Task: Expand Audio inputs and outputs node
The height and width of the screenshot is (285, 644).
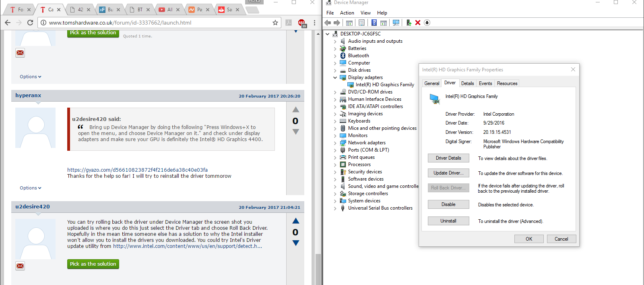Action: [x=335, y=41]
